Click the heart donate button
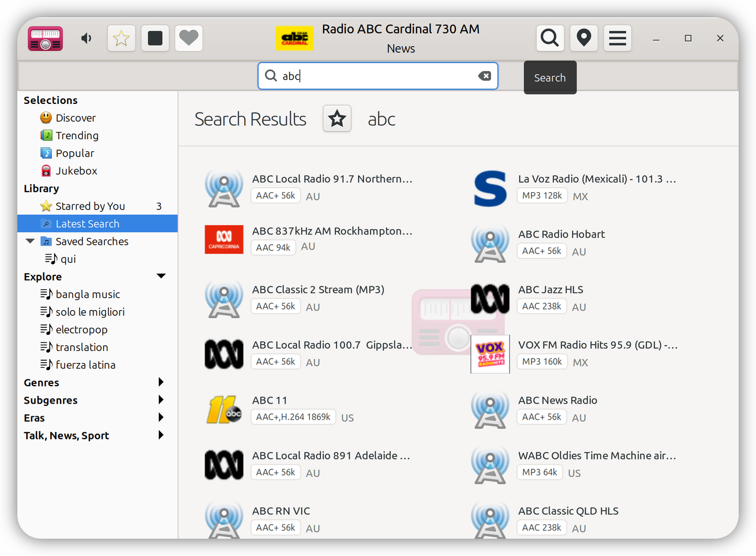Screen dimensions: 756x556 tap(189, 38)
